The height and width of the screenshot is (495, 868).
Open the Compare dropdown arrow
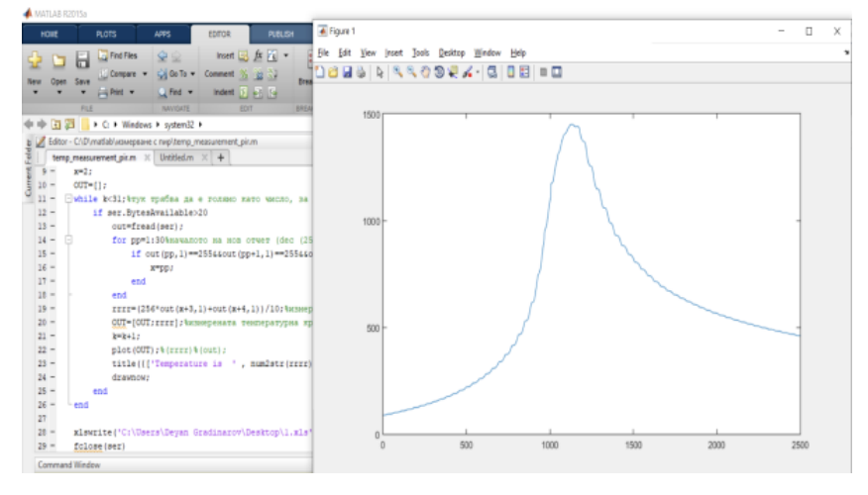[146, 73]
